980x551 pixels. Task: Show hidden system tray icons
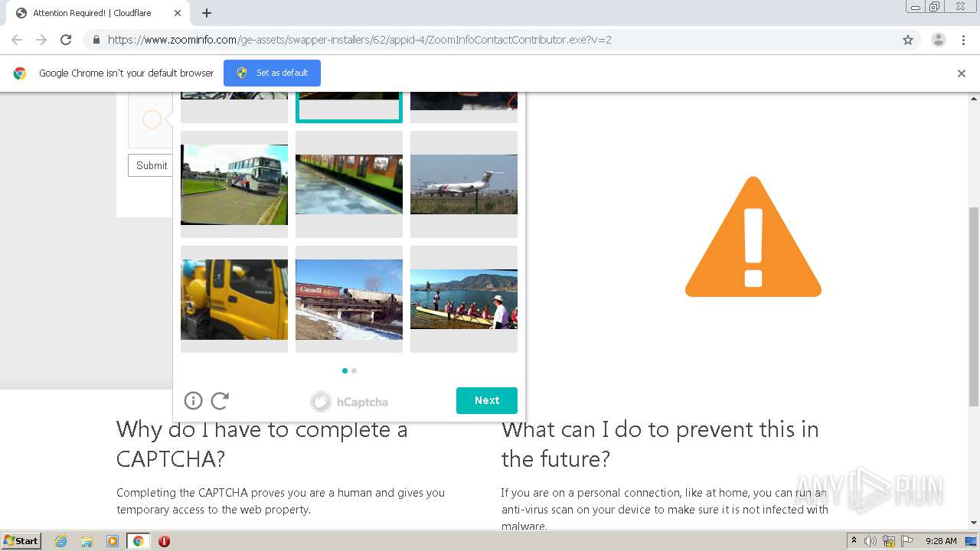(x=854, y=540)
